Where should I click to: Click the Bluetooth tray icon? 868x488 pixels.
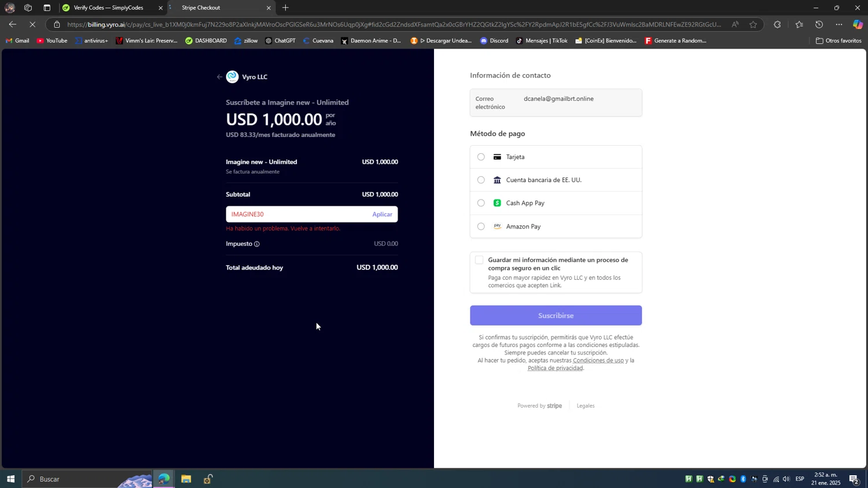[743, 479]
